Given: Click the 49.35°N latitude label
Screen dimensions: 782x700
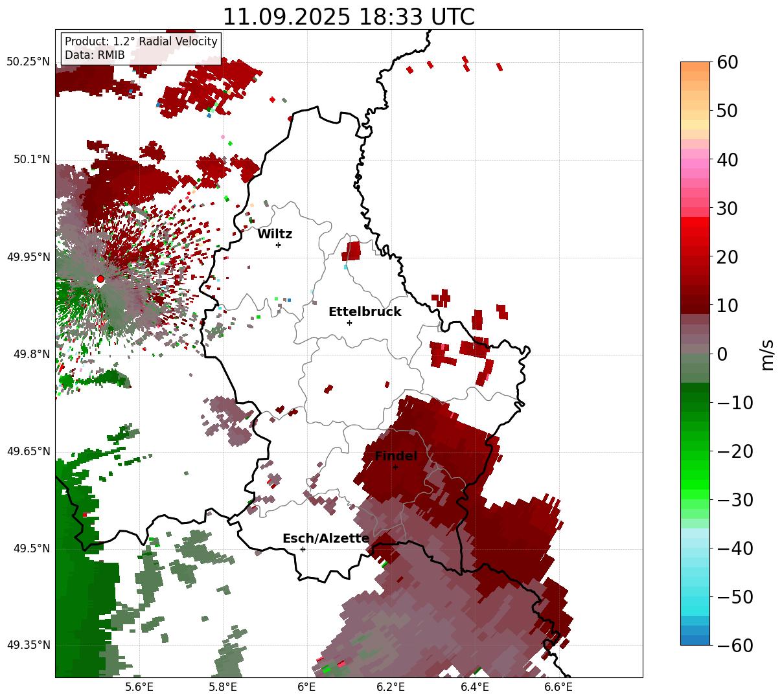Looking at the screenshot, I should pyautogui.click(x=28, y=645).
